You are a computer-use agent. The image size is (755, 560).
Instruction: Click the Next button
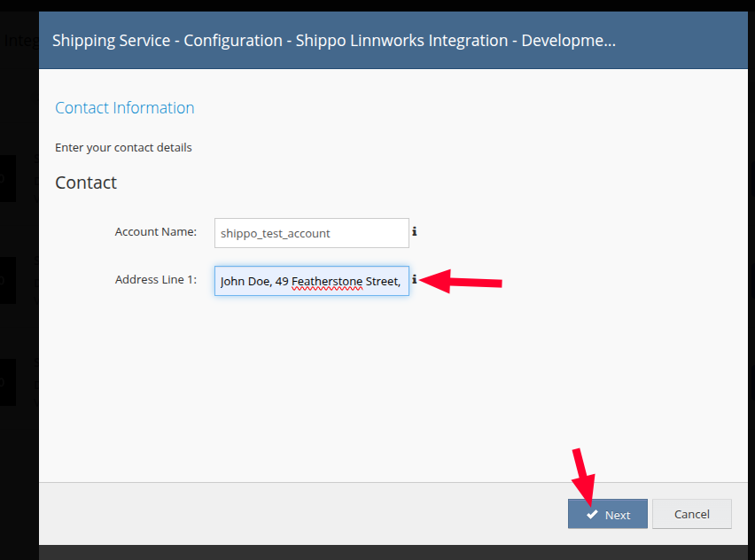608,514
